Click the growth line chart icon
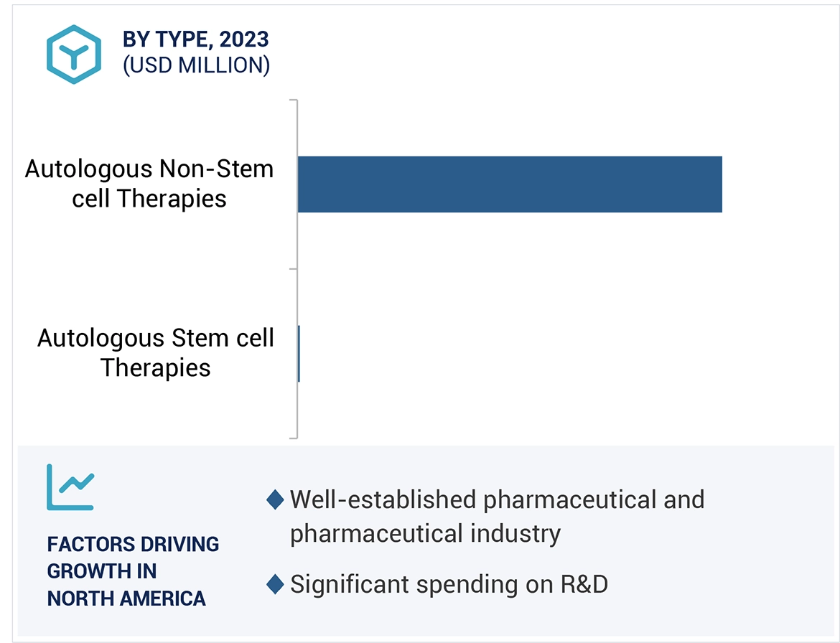This screenshot has width=840, height=643. (x=70, y=487)
